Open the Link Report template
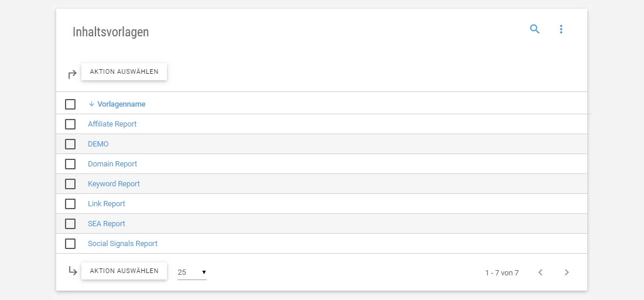644x300 pixels. click(x=107, y=204)
